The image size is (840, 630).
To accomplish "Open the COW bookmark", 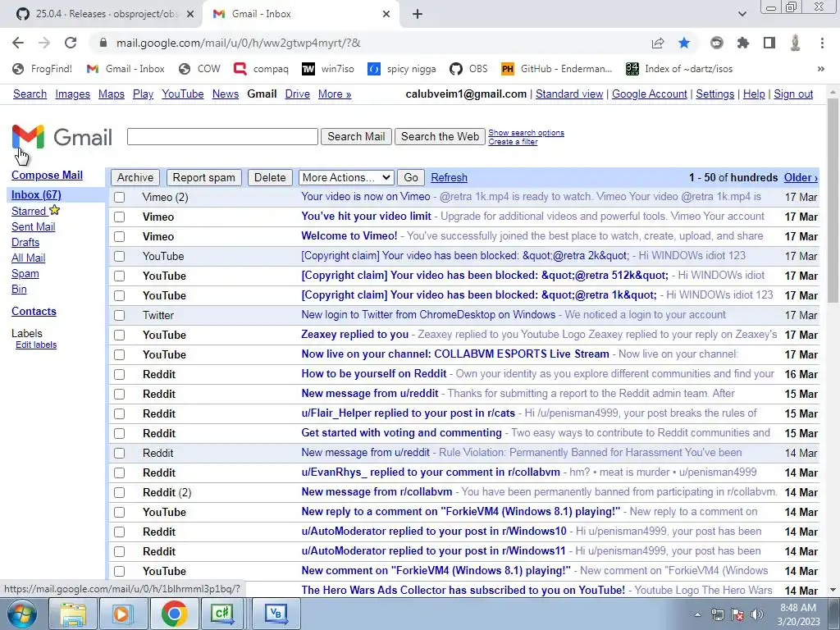I will (x=200, y=69).
